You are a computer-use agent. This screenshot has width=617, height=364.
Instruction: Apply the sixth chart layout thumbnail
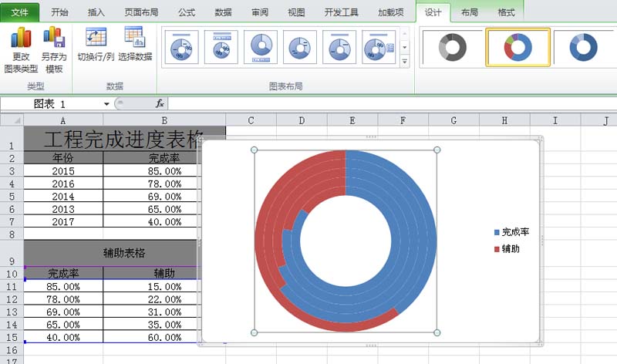[379, 47]
